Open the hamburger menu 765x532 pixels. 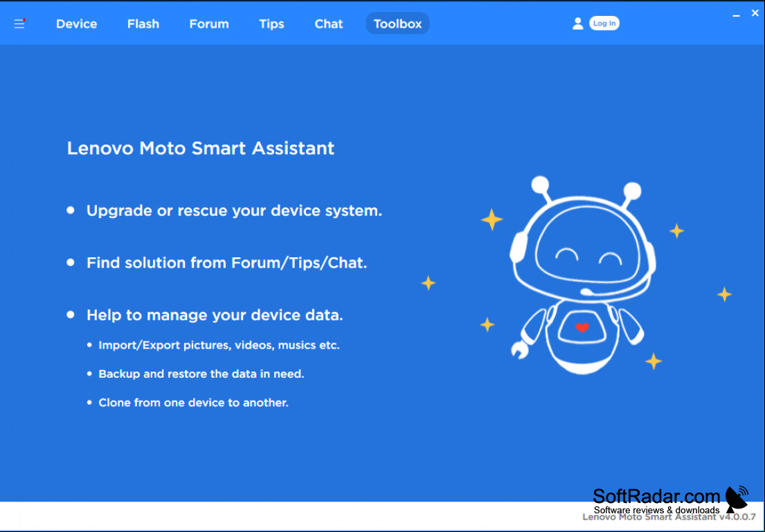[x=19, y=24]
